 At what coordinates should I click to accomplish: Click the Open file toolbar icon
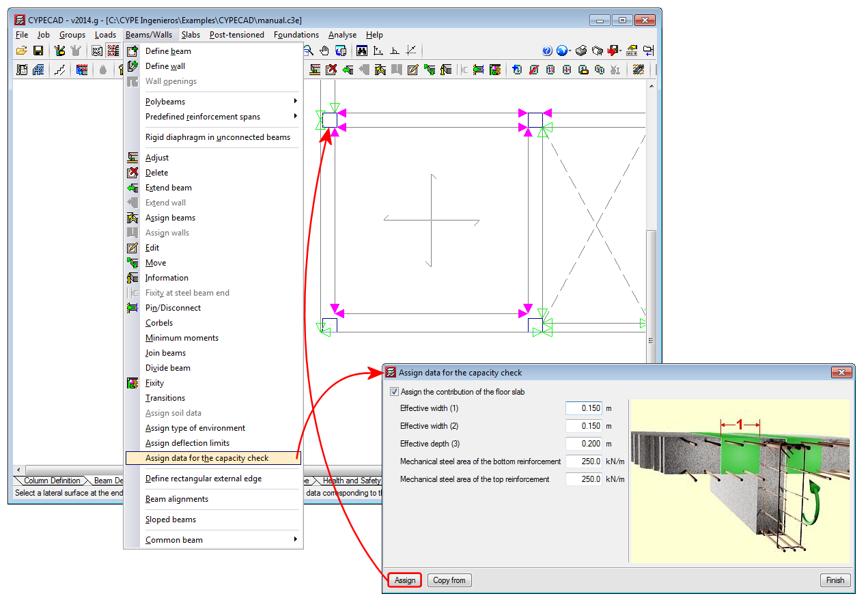21,51
